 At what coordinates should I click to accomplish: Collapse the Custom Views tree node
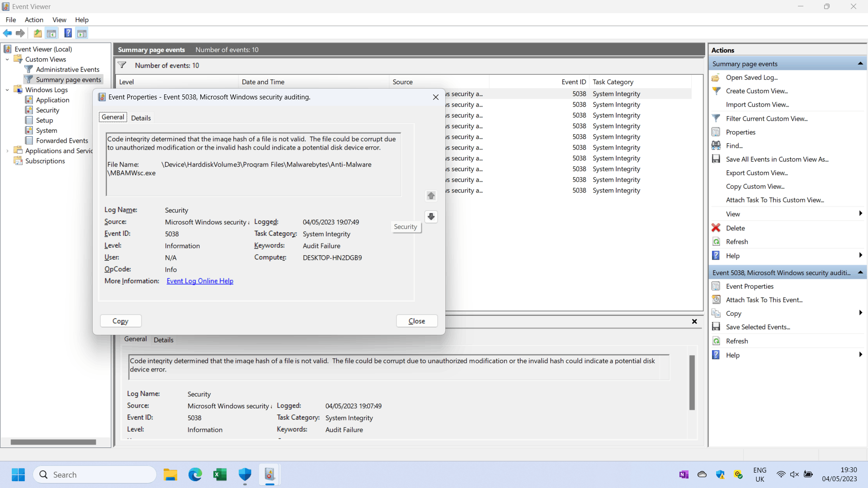7,59
